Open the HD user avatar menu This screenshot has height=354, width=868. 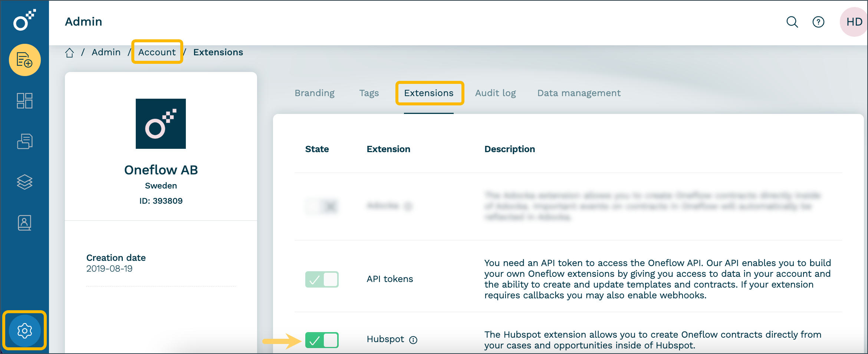[854, 22]
